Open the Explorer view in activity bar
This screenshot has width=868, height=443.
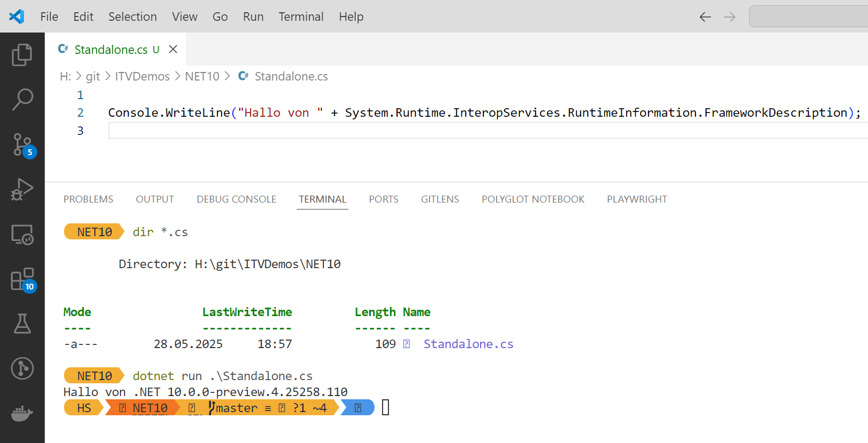22,54
